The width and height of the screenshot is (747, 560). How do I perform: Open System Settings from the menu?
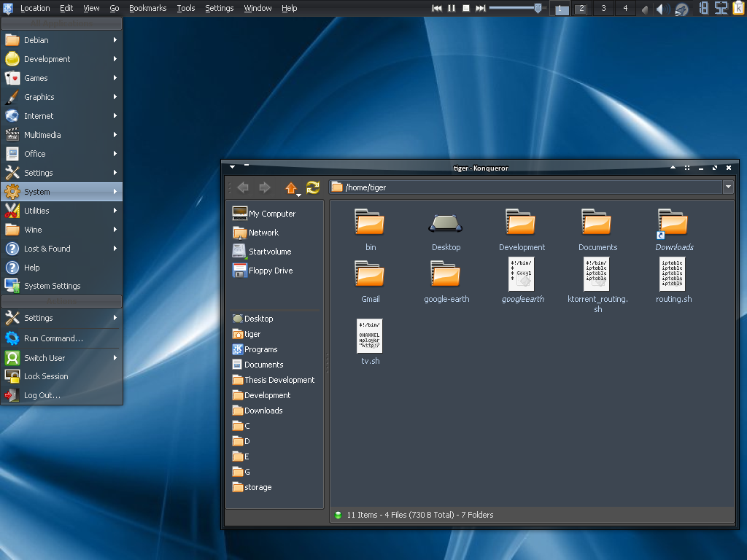click(61, 286)
